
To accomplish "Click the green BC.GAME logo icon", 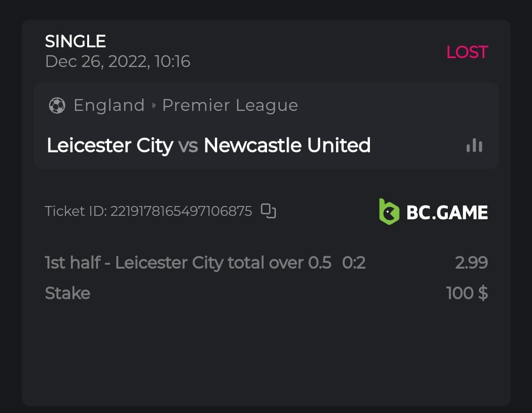I will point(389,212).
